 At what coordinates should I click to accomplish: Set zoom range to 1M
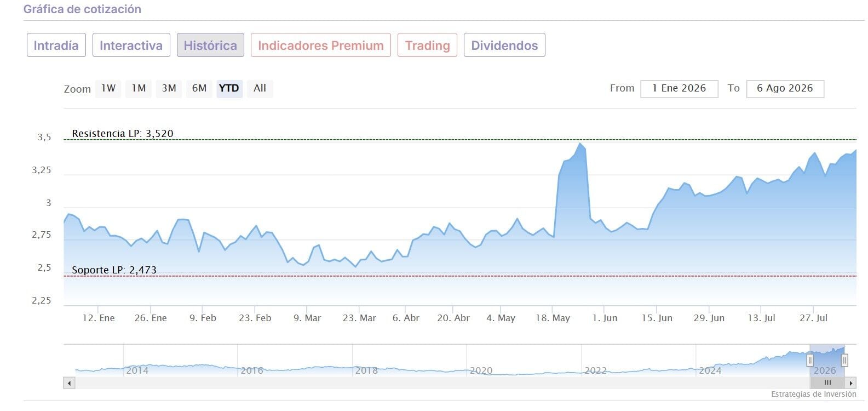[x=139, y=88]
